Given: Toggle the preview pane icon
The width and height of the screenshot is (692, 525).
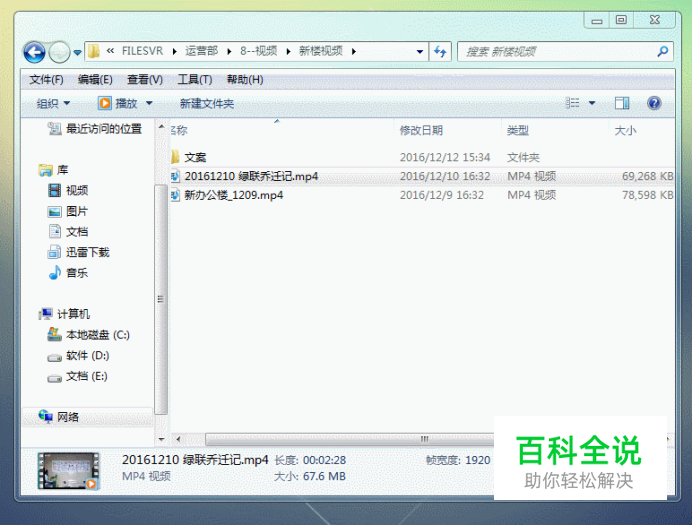Looking at the screenshot, I should coord(622,103).
